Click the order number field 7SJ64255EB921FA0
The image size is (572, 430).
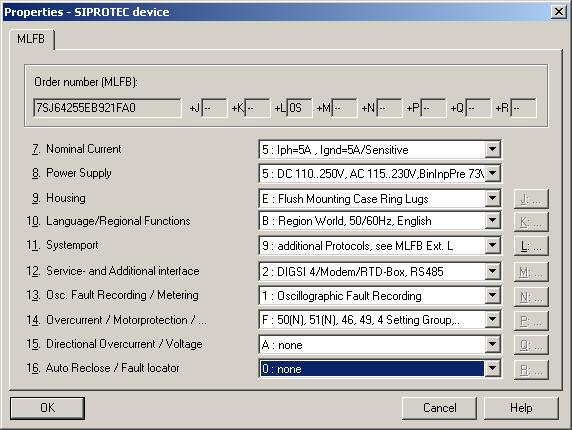coord(107,108)
